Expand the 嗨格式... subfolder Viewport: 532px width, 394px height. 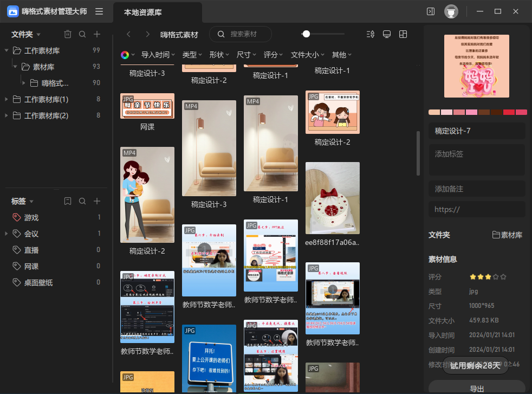pyautogui.click(x=23, y=83)
